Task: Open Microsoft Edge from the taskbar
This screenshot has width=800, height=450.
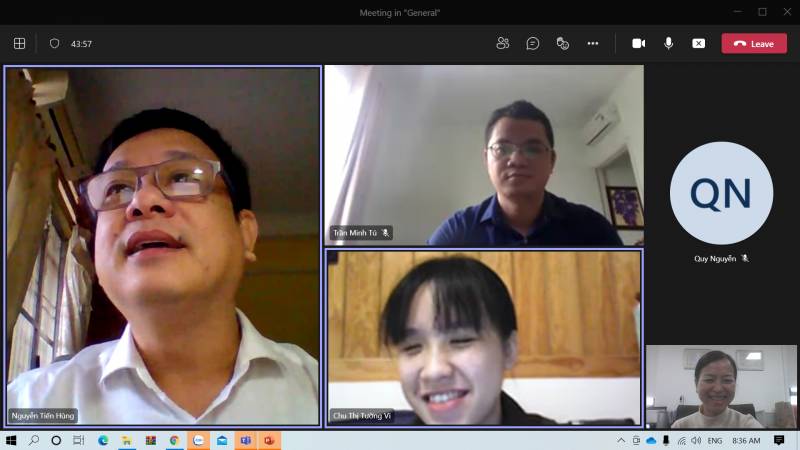Action: click(103, 440)
